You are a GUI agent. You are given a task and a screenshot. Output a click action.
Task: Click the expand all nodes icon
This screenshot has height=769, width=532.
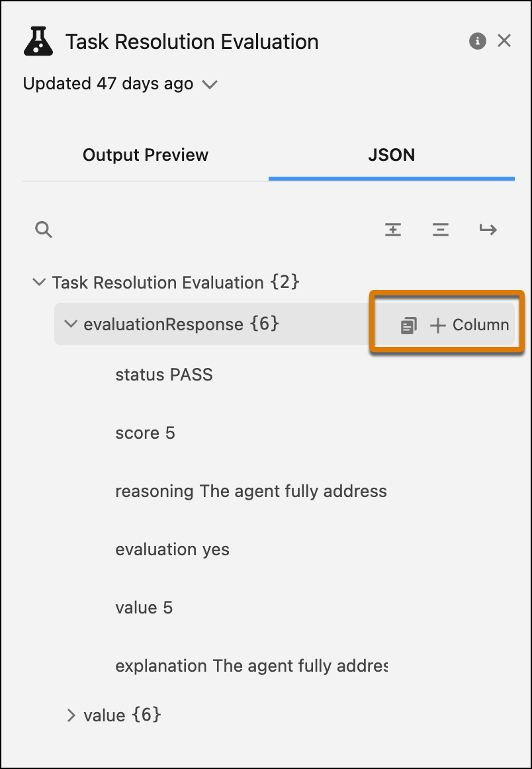point(393,230)
